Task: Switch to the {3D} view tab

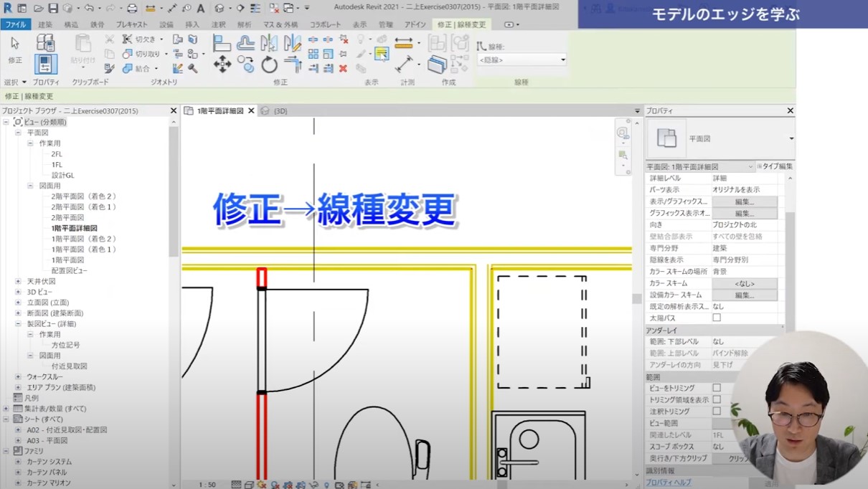Action: pos(280,111)
